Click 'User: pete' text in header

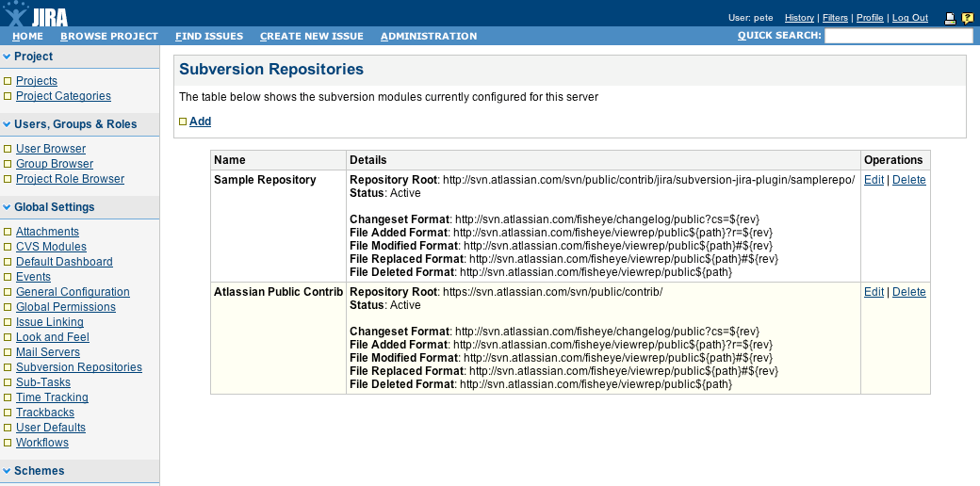point(751,18)
